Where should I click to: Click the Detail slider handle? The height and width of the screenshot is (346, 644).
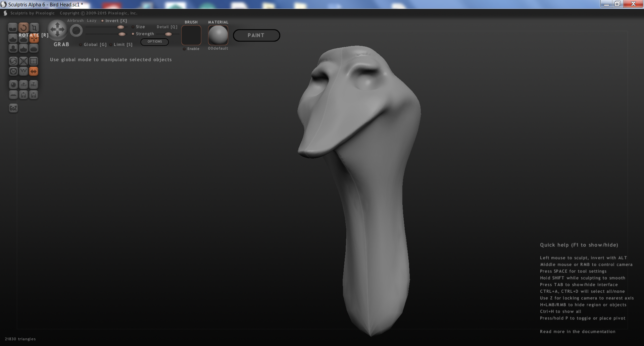tap(168, 34)
